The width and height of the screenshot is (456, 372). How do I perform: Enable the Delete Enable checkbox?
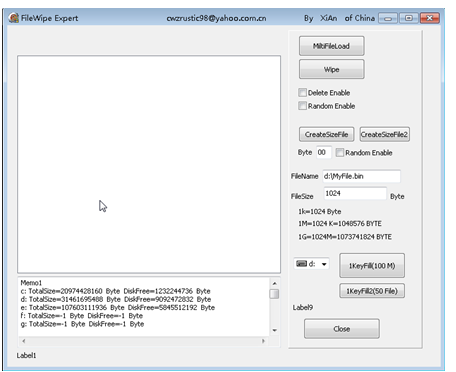point(302,92)
